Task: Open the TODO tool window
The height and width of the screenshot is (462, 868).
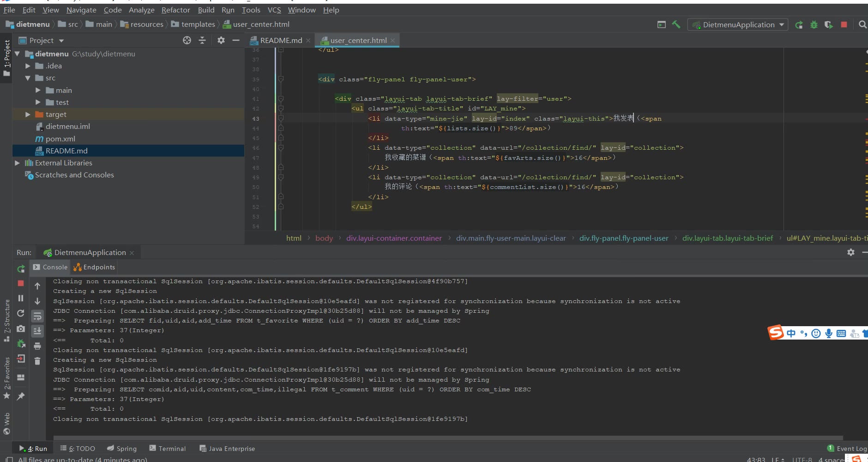Action: 78,448
